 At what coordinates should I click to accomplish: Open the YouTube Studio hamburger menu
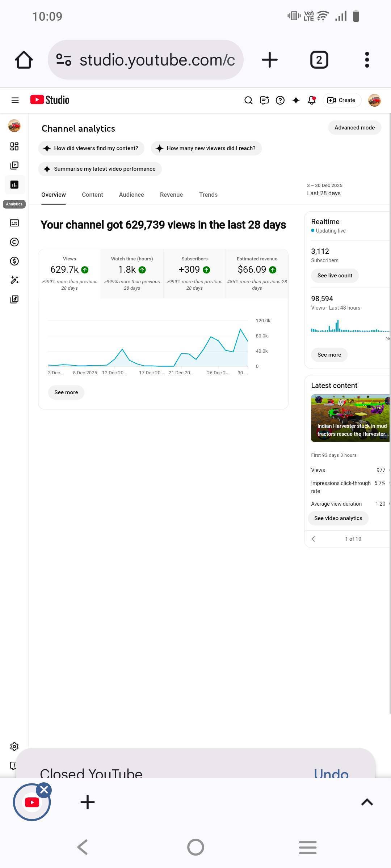click(x=15, y=100)
